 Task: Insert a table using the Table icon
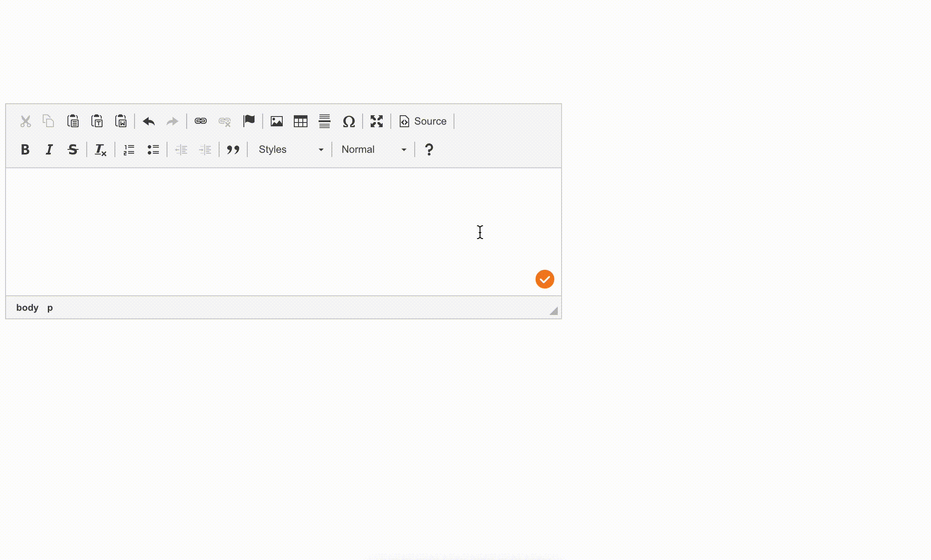[301, 121]
